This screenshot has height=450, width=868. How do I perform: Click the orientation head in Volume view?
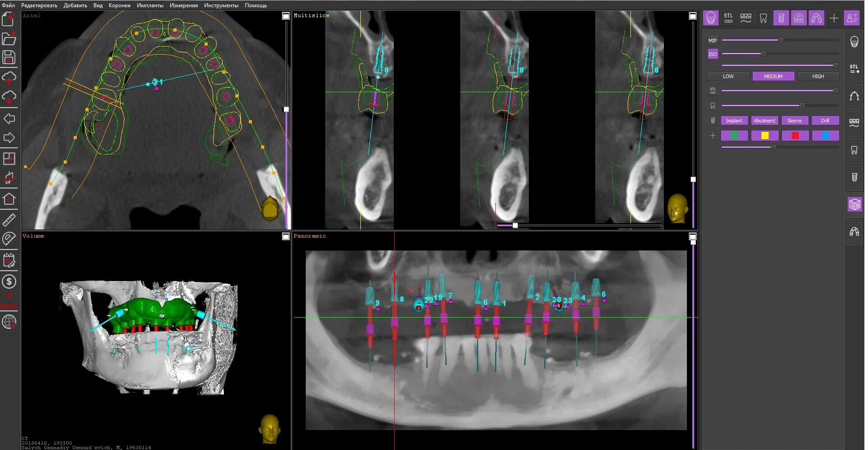tap(270, 429)
